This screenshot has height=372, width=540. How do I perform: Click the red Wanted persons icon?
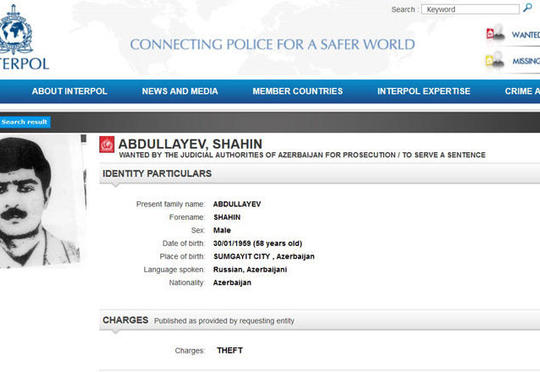[495, 33]
